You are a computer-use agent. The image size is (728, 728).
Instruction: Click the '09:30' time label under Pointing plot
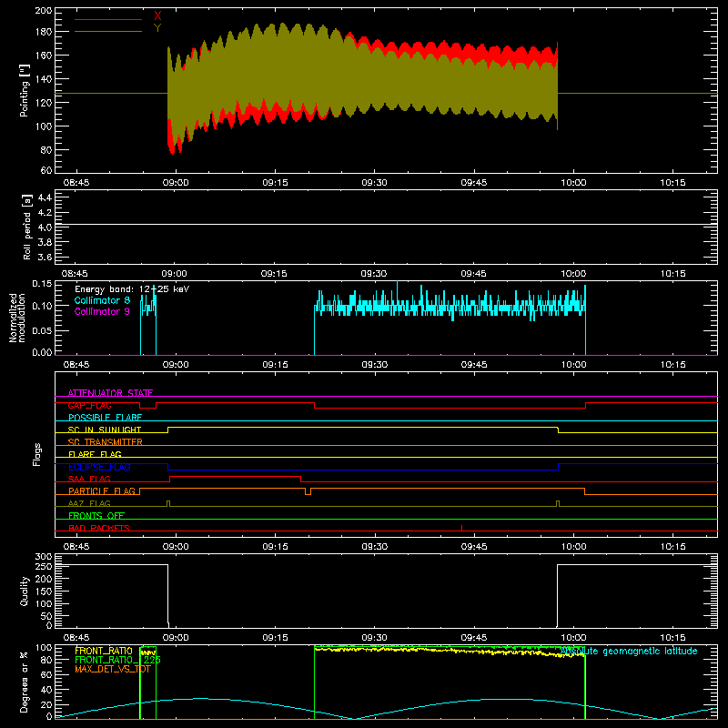[374, 183]
